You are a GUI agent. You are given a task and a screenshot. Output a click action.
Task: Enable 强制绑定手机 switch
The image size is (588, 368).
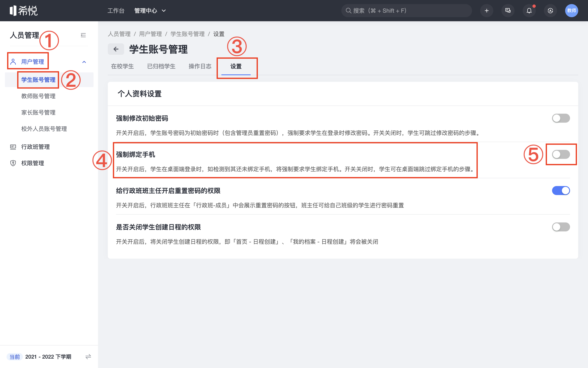(x=561, y=154)
